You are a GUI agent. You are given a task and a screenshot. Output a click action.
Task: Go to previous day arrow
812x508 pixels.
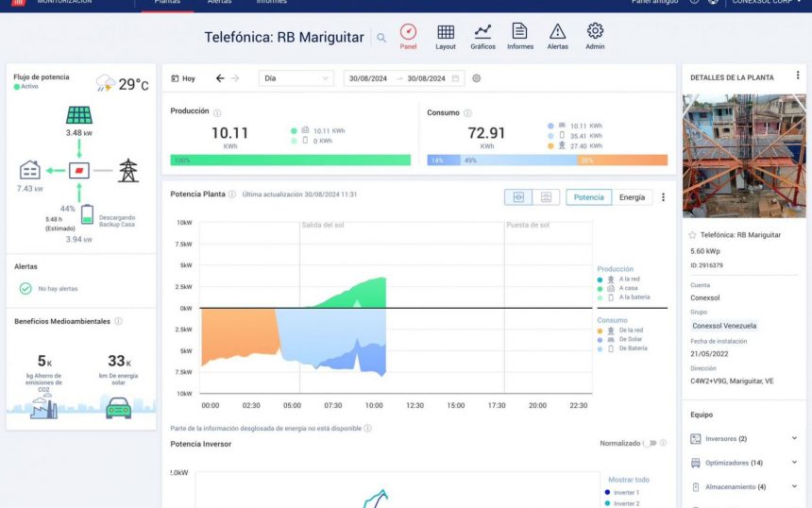[x=220, y=78]
